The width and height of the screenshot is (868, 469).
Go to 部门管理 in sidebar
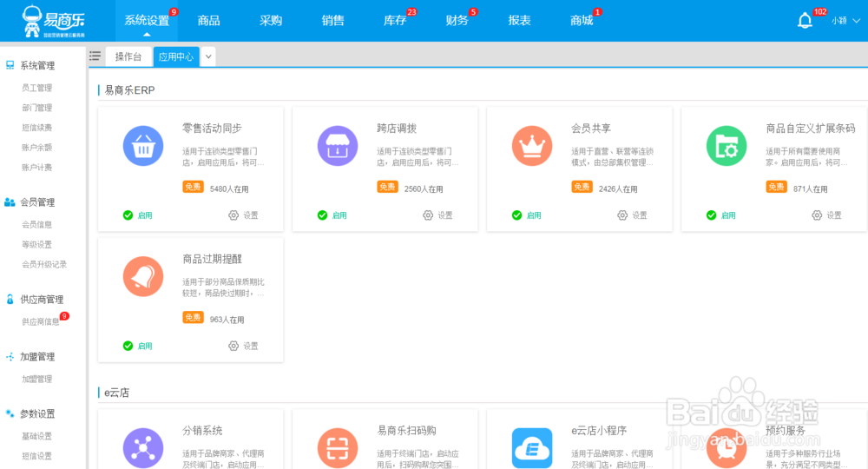(x=37, y=108)
